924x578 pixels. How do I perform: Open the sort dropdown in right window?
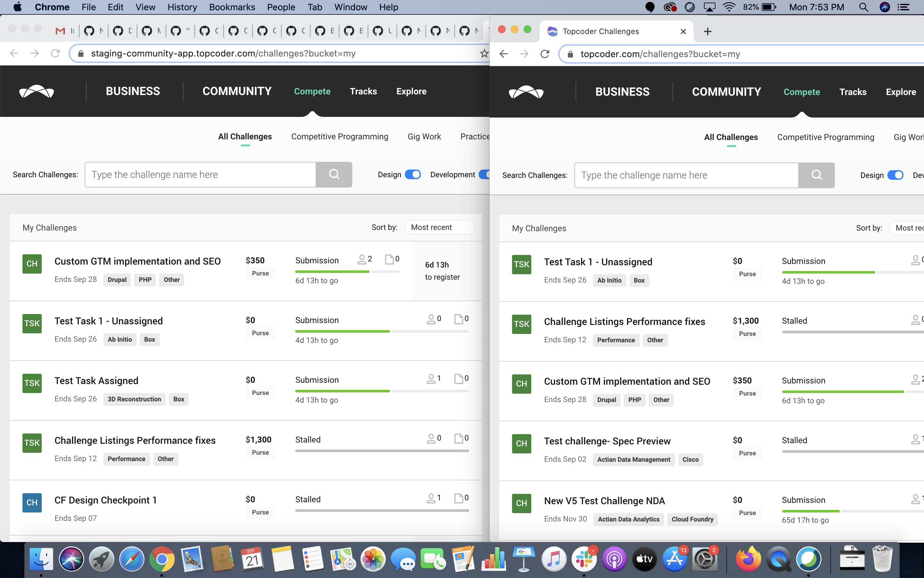[x=907, y=228]
